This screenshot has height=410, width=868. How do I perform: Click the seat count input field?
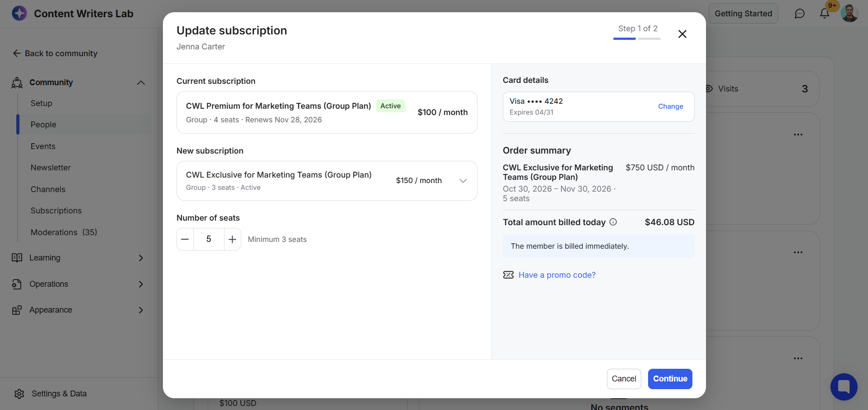(x=209, y=239)
